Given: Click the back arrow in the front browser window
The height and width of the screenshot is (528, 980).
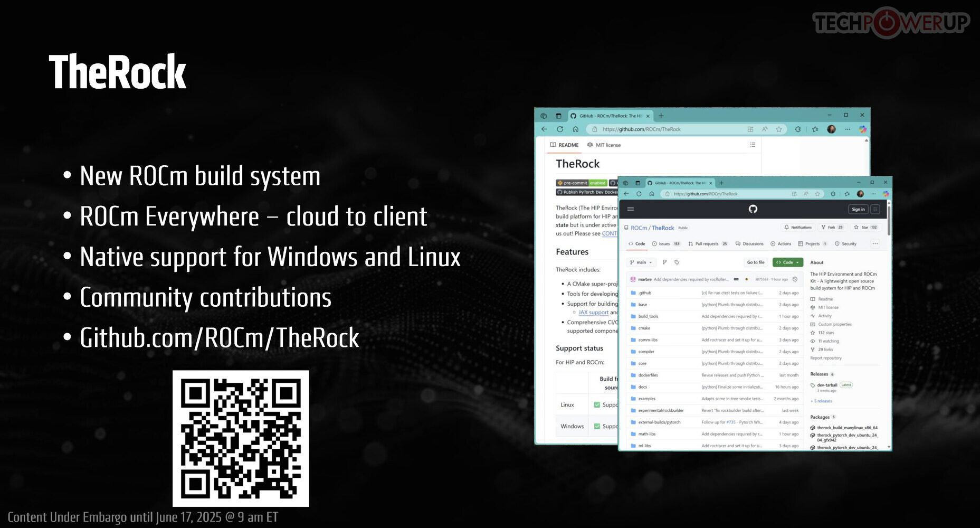Looking at the screenshot, I should click(x=626, y=194).
